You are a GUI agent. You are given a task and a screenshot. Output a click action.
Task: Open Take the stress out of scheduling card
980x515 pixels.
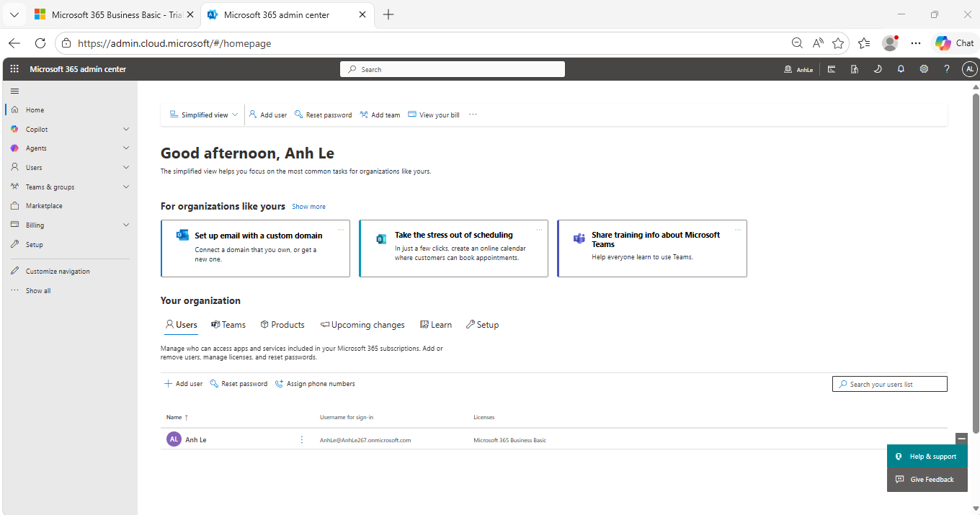(x=454, y=248)
